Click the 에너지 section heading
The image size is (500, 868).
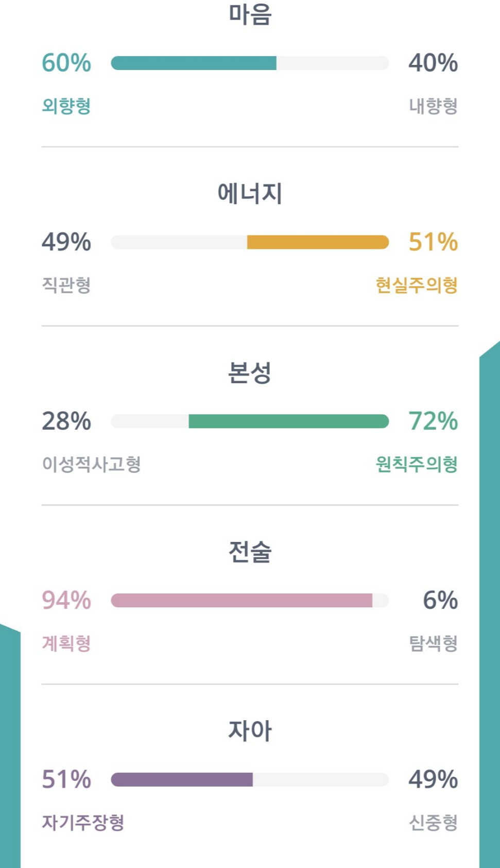[x=250, y=194]
